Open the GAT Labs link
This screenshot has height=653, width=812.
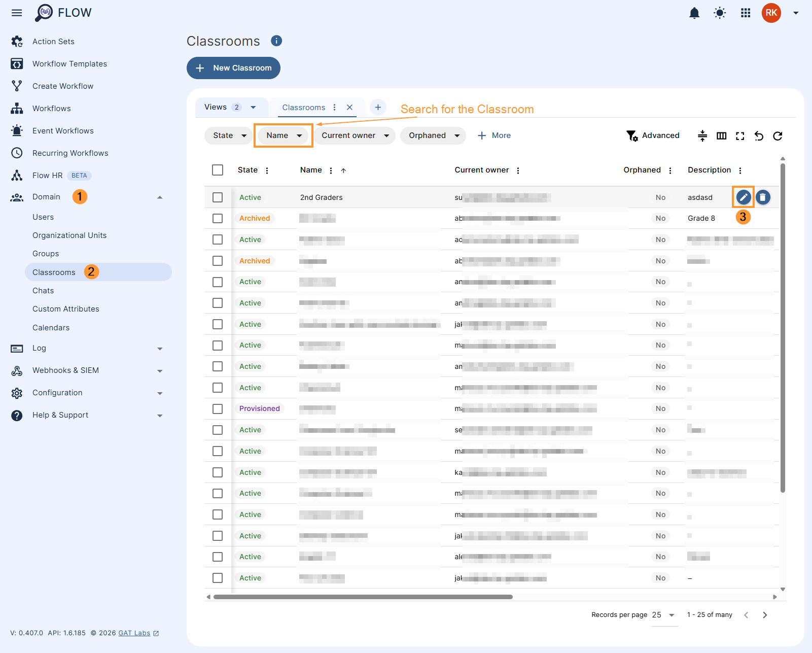(134, 633)
